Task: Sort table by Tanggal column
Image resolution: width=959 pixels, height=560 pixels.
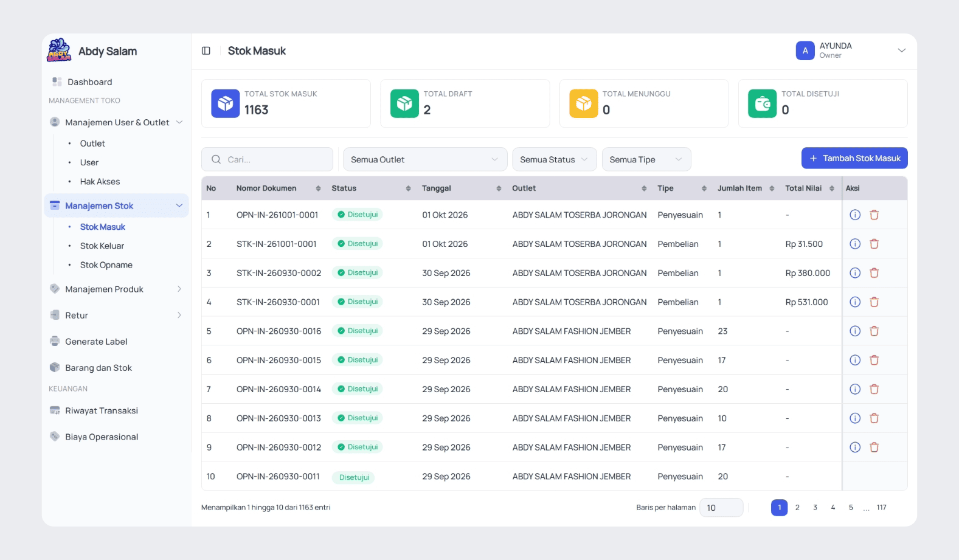Action: [499, 188]
